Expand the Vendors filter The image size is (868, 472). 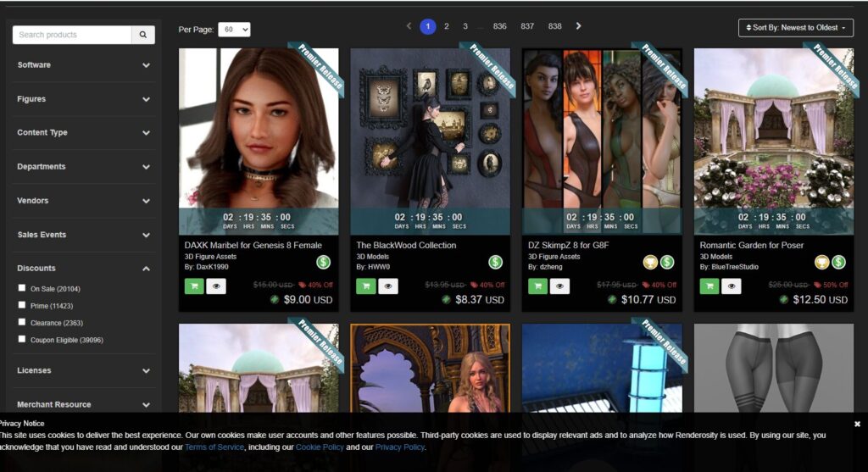coord(84,201)
